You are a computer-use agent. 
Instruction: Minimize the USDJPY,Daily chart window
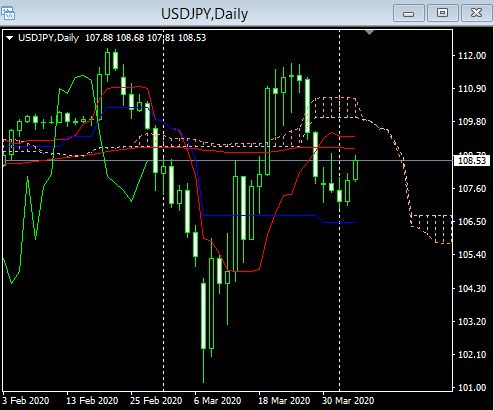click(409, 13)
